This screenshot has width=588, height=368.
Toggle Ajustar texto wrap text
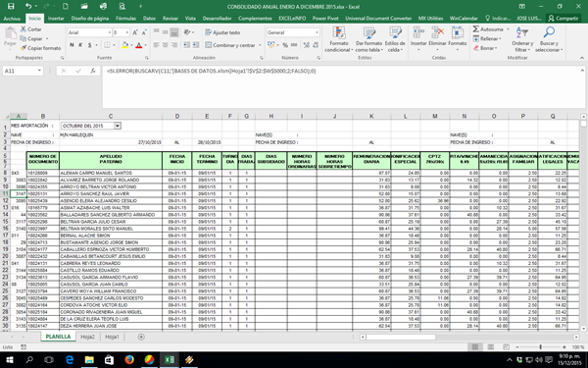click(222, 32)
